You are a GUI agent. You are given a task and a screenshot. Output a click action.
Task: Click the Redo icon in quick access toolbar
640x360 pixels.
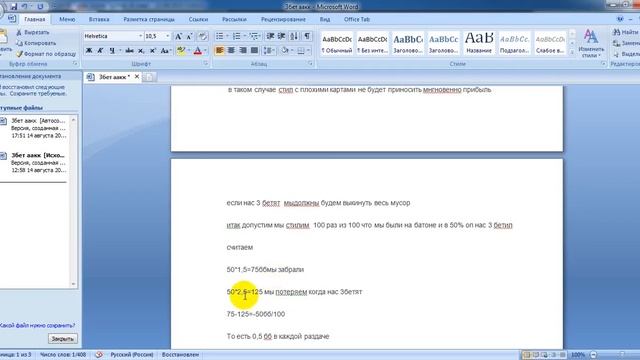point(40,7)
